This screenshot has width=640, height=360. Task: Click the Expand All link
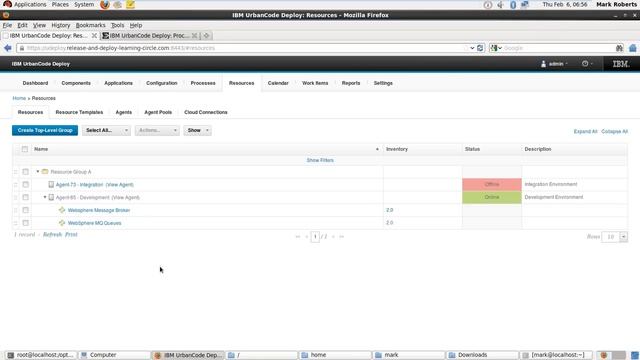coord(585,131)
